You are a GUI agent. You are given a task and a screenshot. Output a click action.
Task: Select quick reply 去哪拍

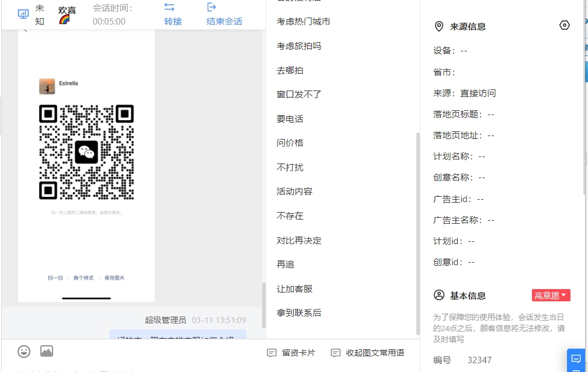click(290, 71)
